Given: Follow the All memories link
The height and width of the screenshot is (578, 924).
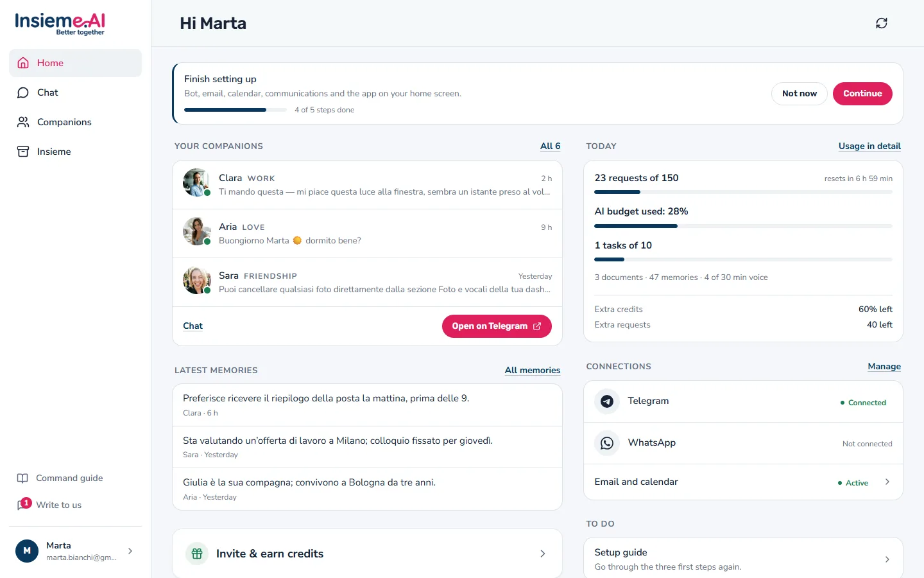Looking at the screenshot, I should (x=532, y=371).
